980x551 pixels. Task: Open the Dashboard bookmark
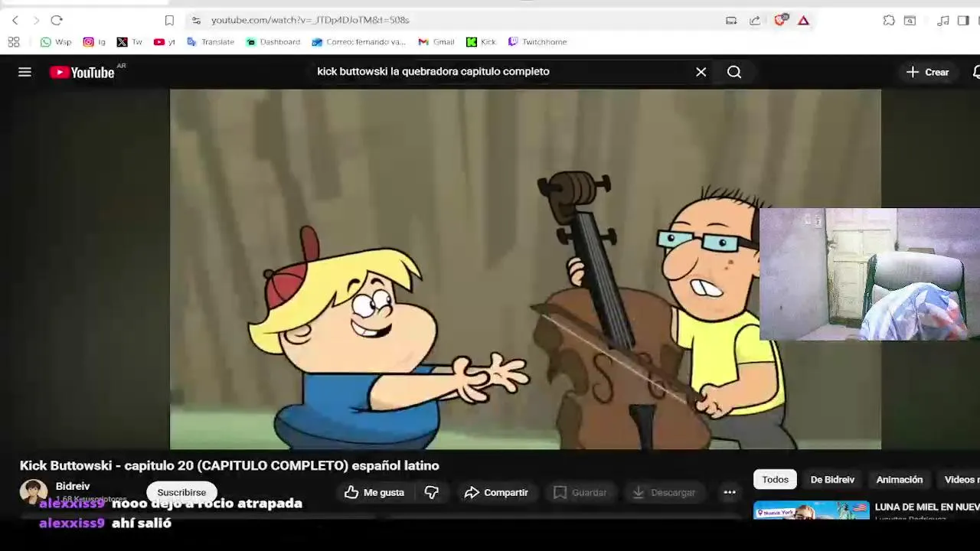tap(273, 42)
